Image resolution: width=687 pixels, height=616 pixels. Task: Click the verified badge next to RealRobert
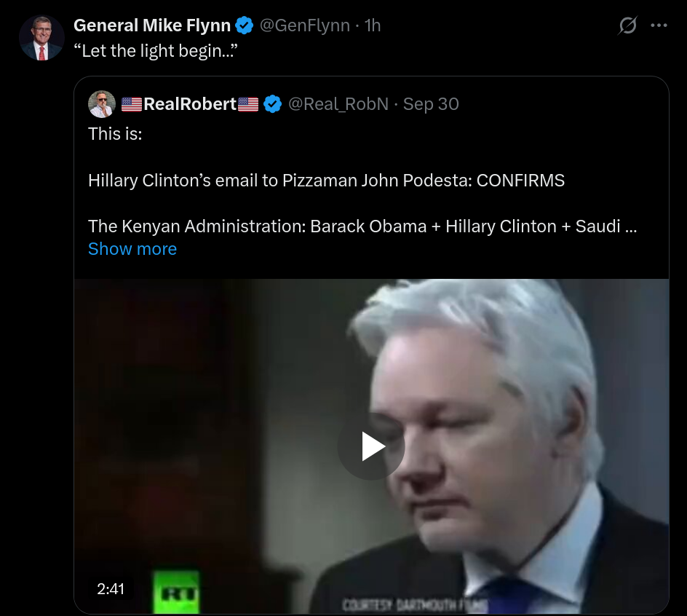click(272, 104)
